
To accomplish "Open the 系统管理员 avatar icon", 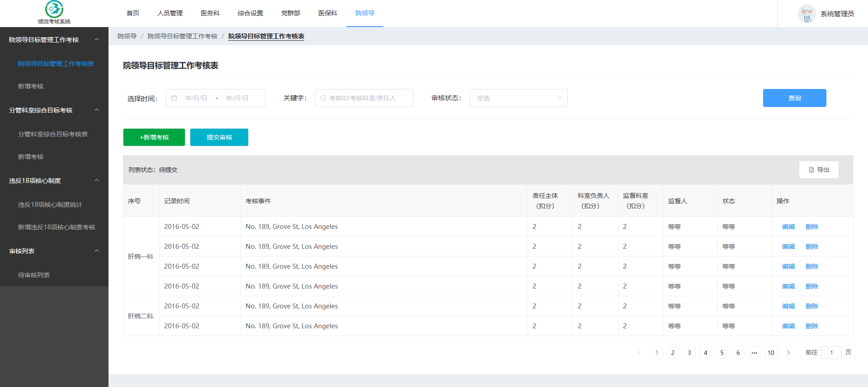I will click(x=807, y=14).
